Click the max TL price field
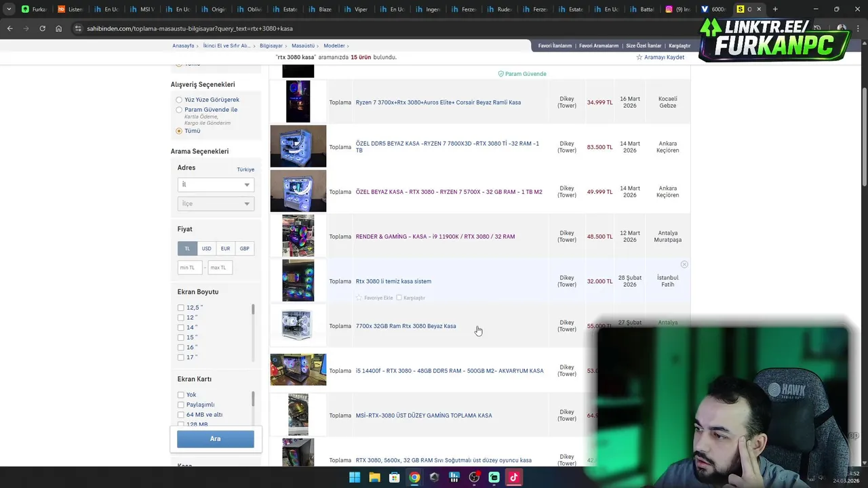 click(x=220, y=268)
